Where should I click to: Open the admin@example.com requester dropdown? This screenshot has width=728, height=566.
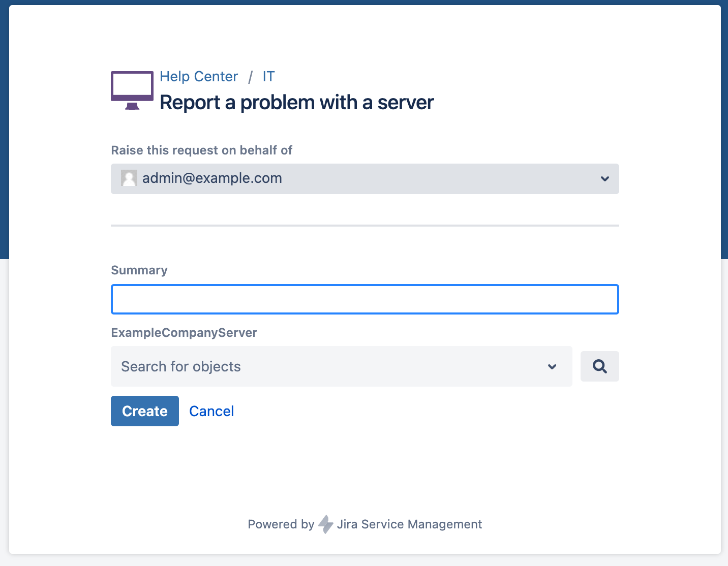[x=365, y=178]
